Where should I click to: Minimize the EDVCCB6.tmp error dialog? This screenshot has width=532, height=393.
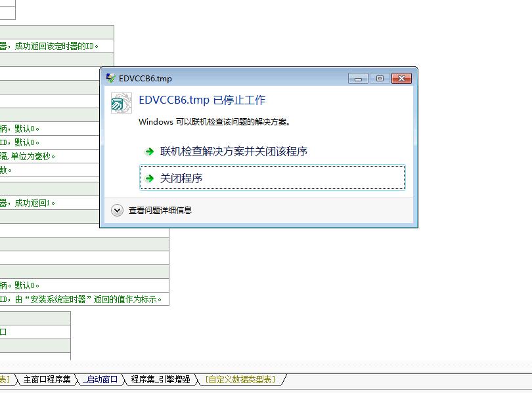click(358, 79)
